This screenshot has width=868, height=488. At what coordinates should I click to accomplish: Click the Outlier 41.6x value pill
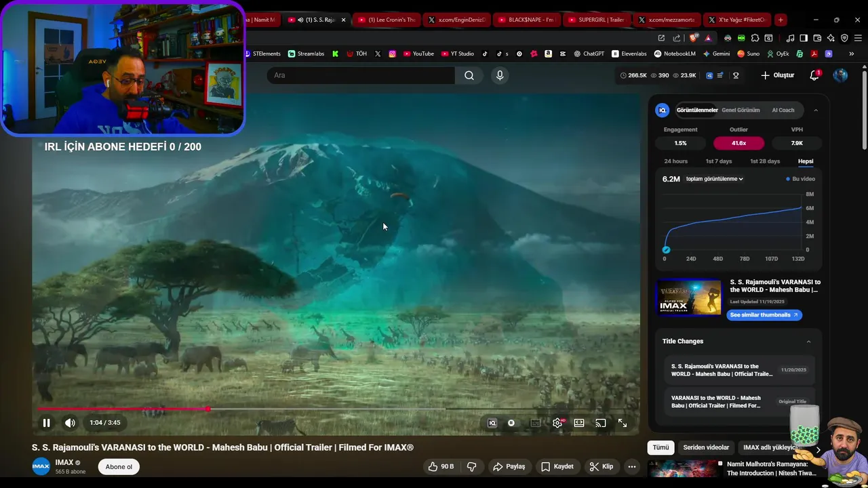(738, 143)
